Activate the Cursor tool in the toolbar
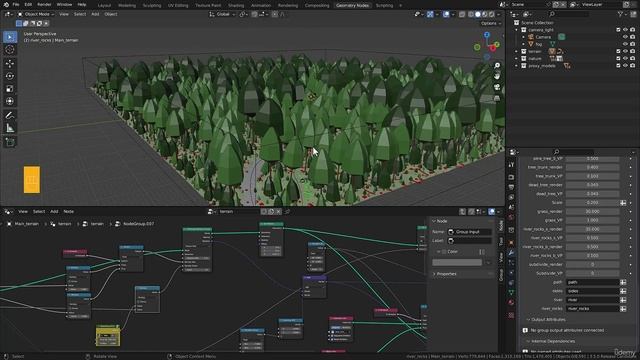The image size is (640, 360). [x=10, y=49]
